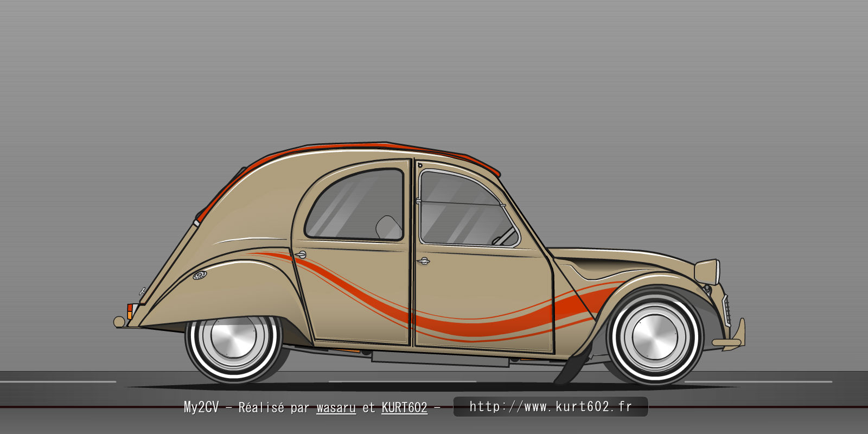Select the rear bumper overrider

point(119,322)
